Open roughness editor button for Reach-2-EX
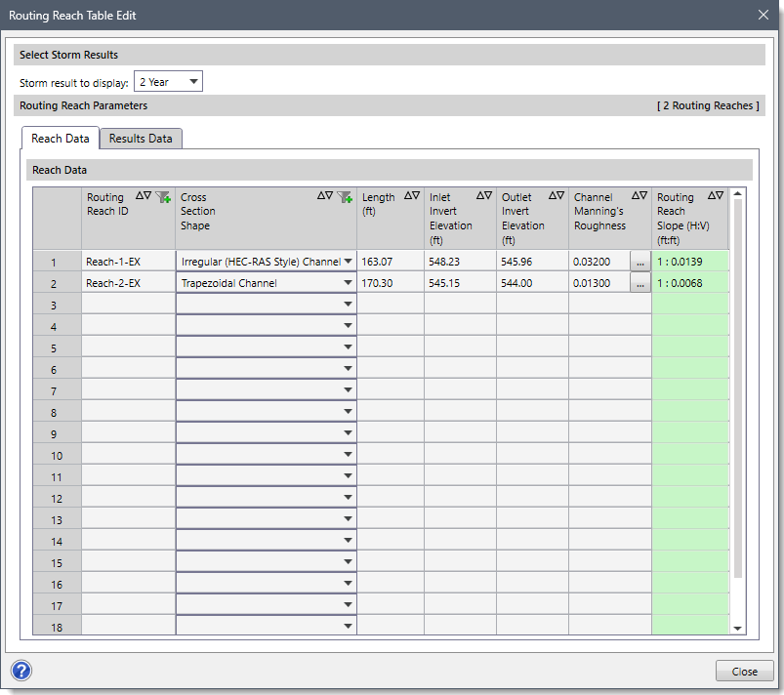This screenshot has width=784, height=695. [x=640, y=283]
